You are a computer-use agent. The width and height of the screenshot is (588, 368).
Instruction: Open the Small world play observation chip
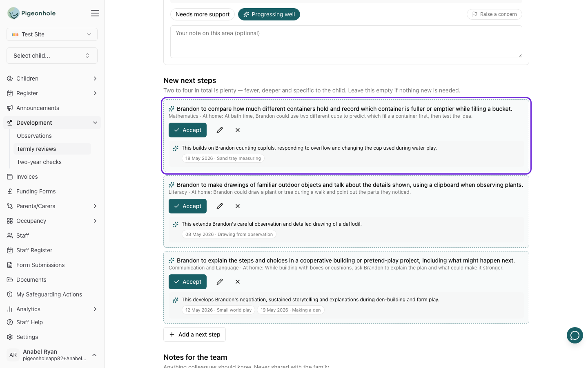point(218,310)
